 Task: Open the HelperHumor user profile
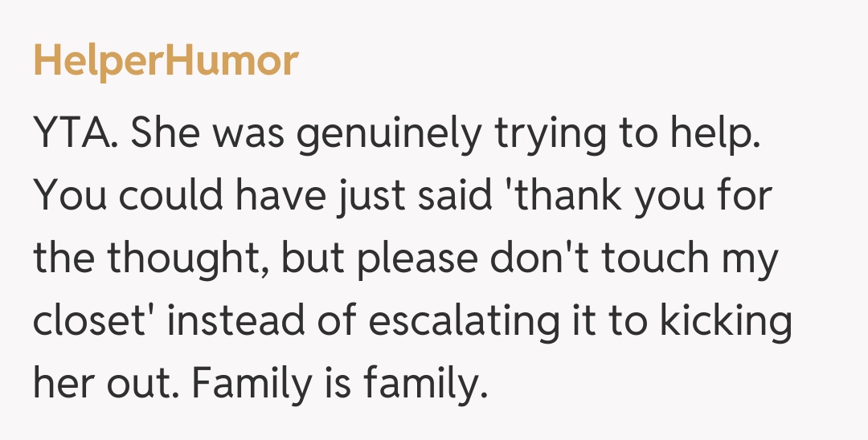click(x=166, y=61)
